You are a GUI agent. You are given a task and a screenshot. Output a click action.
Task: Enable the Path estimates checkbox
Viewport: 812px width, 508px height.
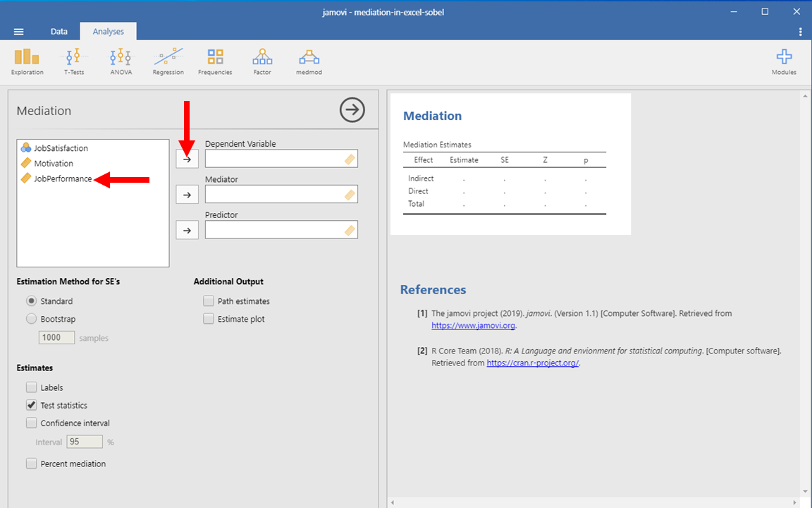click(209, 301)
